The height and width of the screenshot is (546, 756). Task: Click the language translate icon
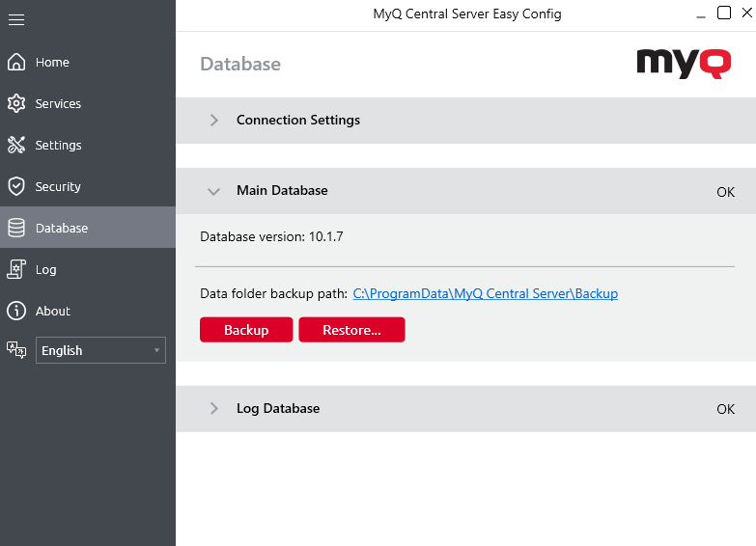16,350
